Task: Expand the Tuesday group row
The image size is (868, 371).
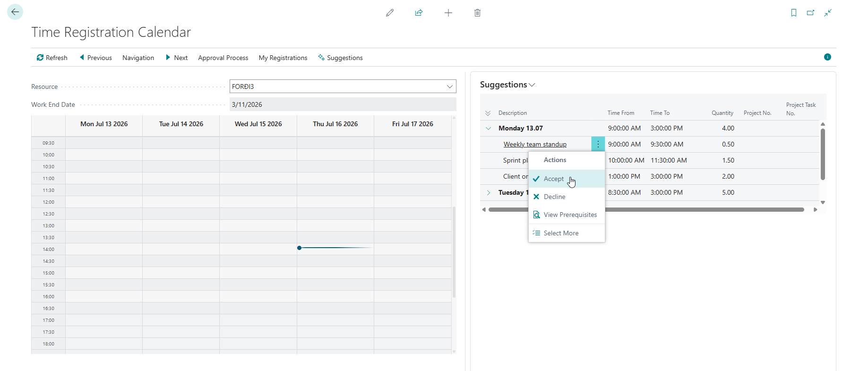Action: (x=488, y=192)
